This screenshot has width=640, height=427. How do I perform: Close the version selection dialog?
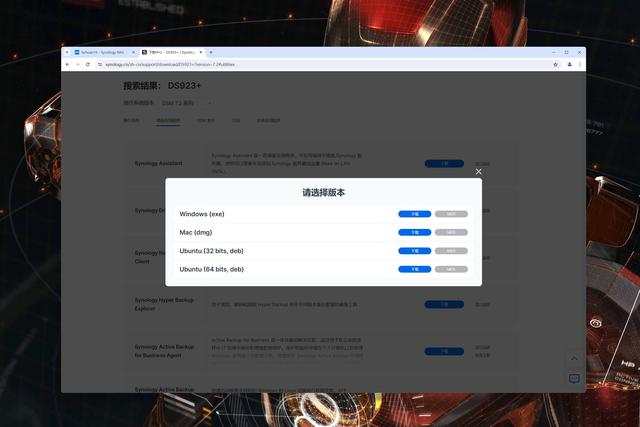(x=478, y=171)
